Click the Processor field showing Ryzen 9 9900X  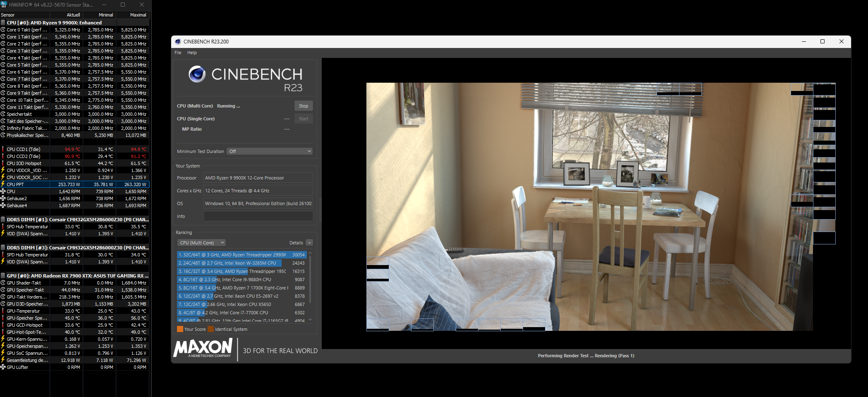click(x=258, y=178)
